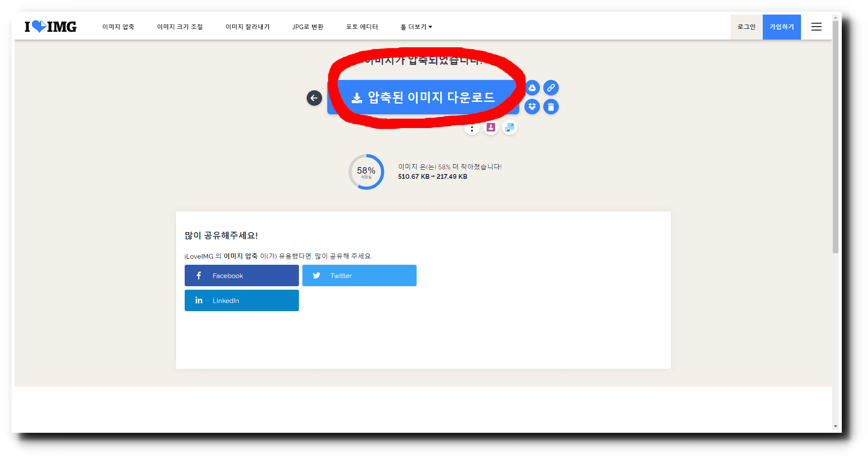Click the I♥IMG logo

pos(50,26)
